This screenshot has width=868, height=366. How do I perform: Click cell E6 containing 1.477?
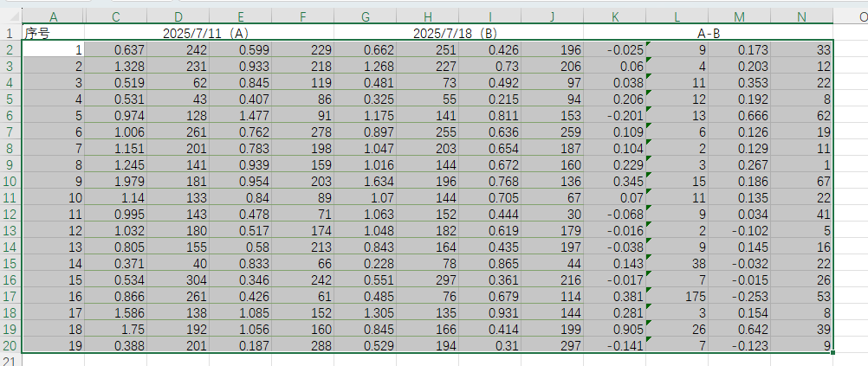[x=240, y=116]
